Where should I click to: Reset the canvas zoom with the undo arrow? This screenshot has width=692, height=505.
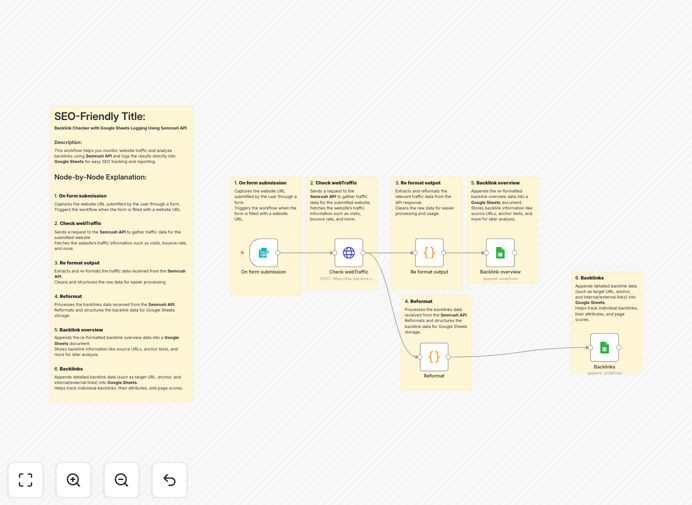coord(169,480)
